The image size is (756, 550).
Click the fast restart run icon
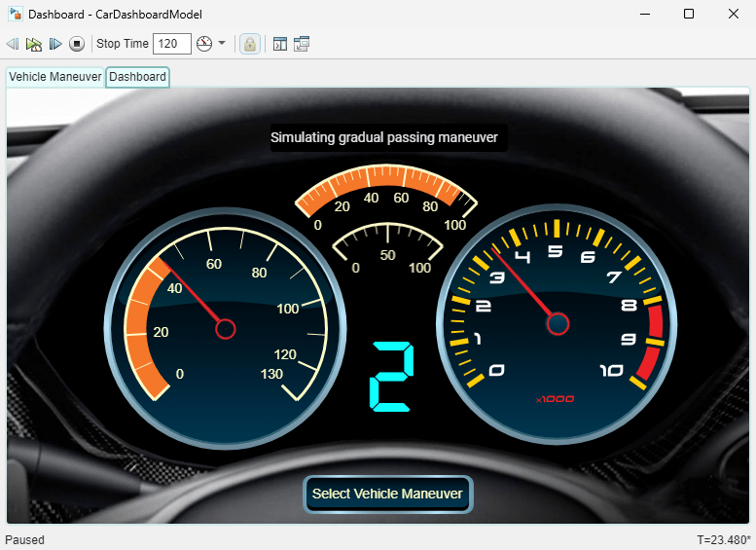click(34, 44)
